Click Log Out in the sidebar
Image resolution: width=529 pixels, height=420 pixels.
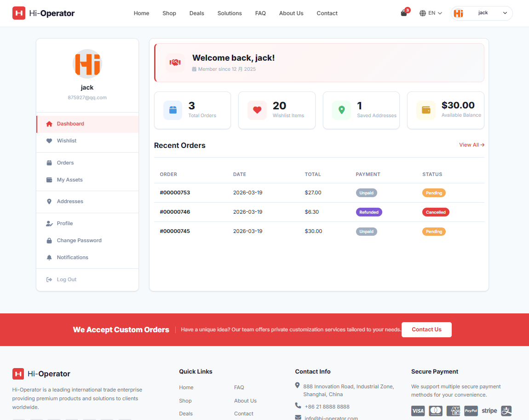pyautogui.click(x=66, y=279)
